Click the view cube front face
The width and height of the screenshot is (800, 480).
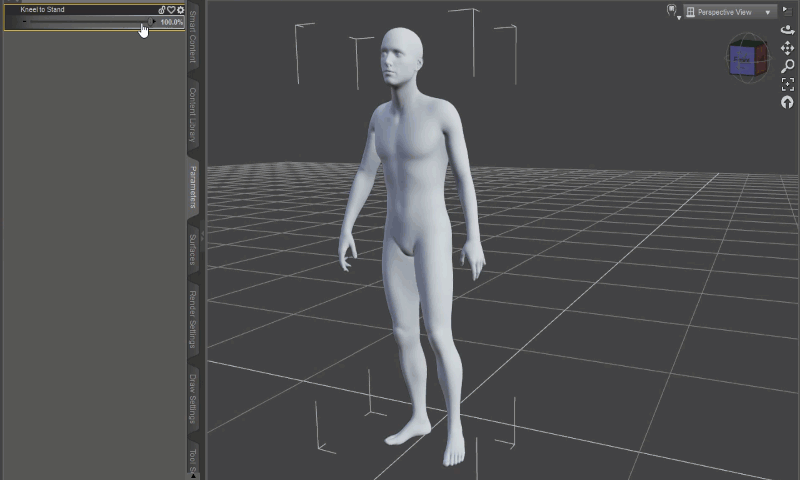tap(740, 60)
